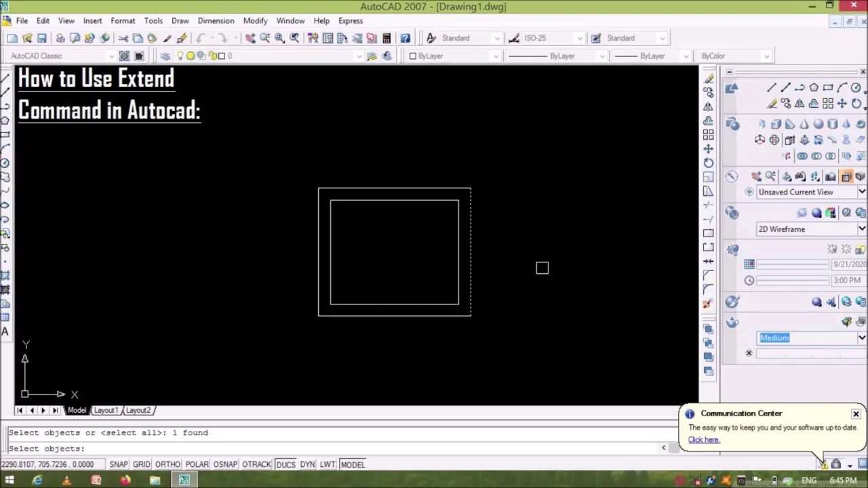Select the Sphere tool in Dashboard 3D panel
This screenshot has height=488, width=868.
pyautogui.click(x=818, y=124)
